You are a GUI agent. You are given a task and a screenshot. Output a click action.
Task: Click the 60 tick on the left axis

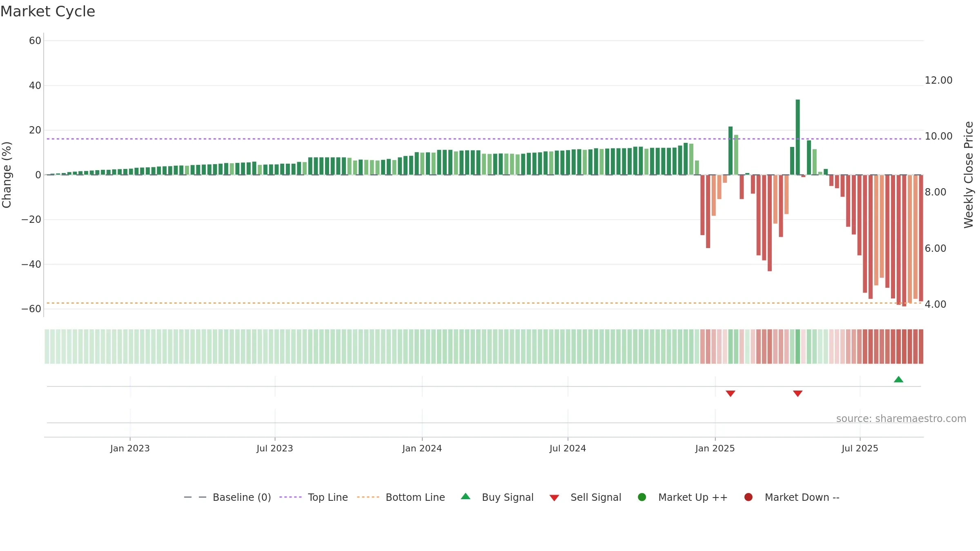[35, 41]
